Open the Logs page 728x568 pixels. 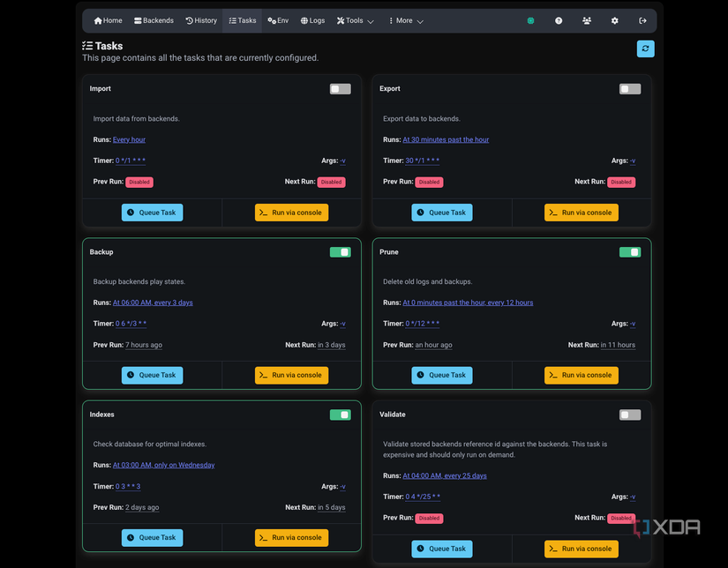(x=312, y=19)
